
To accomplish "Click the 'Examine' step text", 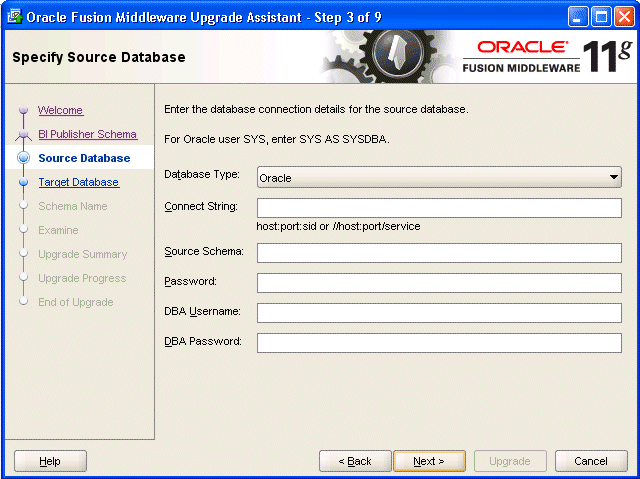I will [58, 230].
